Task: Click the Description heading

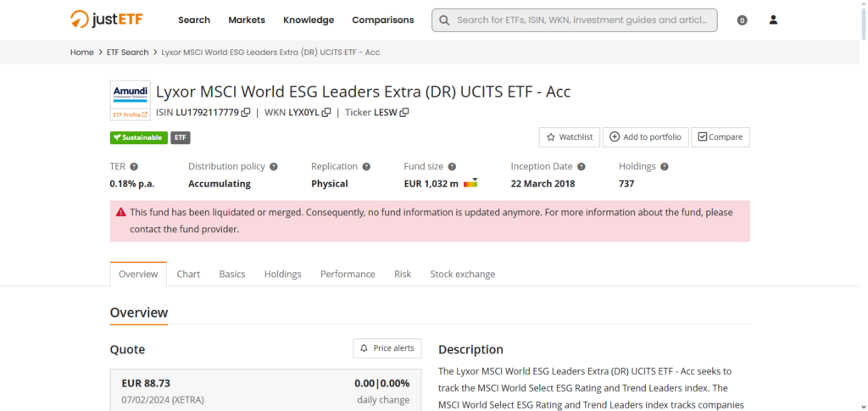Action: (471, 350)
